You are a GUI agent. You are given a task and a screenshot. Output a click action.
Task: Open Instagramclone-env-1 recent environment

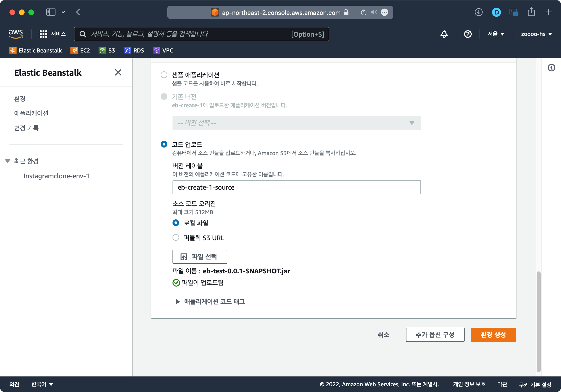point(56,176)
